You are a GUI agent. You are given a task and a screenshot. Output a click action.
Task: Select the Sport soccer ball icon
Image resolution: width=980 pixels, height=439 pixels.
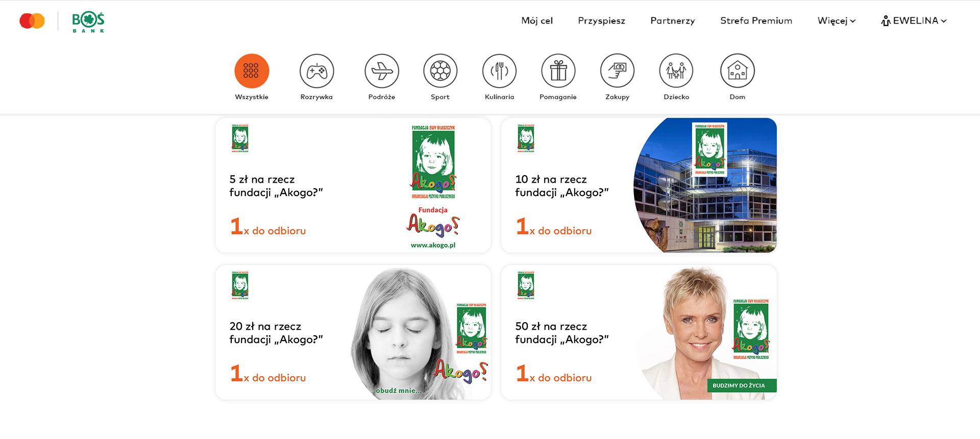click(440, 71)
